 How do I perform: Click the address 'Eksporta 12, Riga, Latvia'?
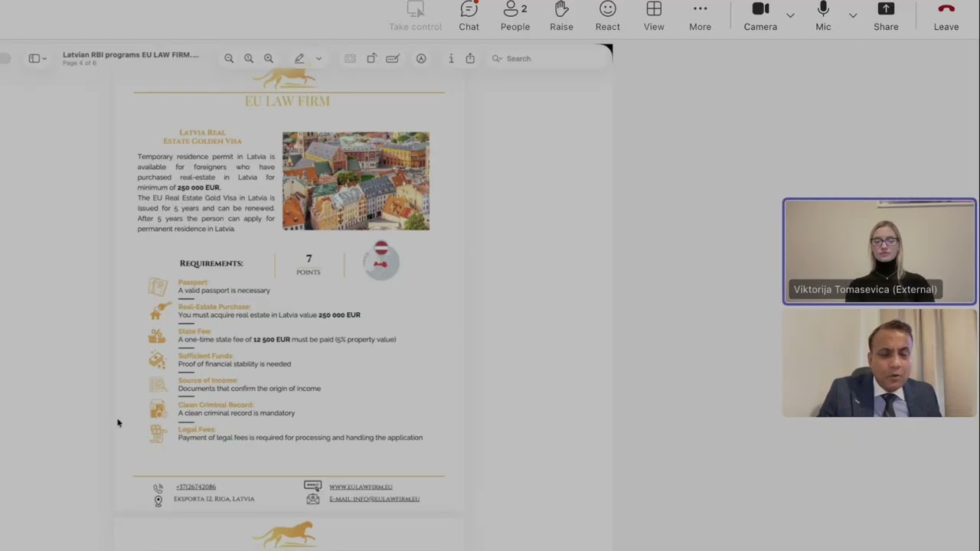(x=214, y=499)
